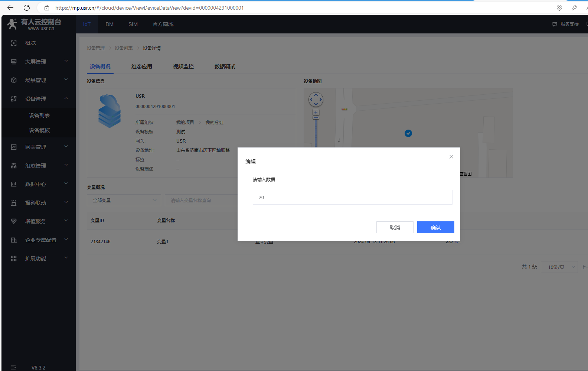Open the 服务支持 service support icon
588x371 pixels.
click(x=555, y=24)
